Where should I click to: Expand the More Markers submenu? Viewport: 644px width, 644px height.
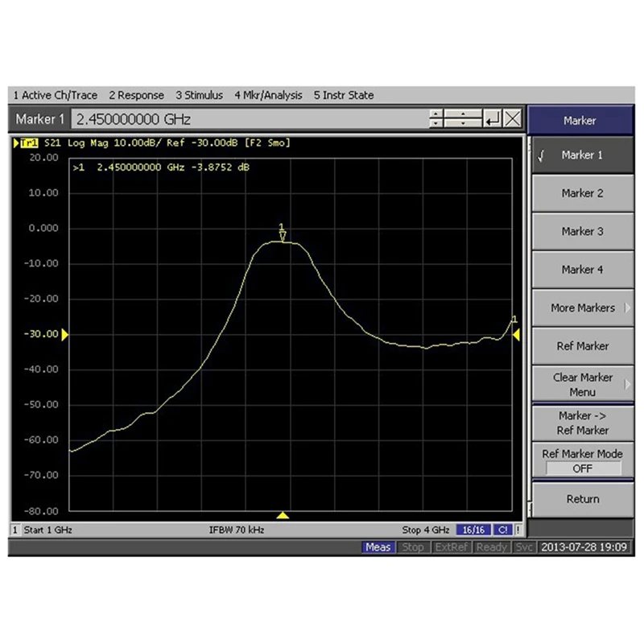[x=582, y=308]
